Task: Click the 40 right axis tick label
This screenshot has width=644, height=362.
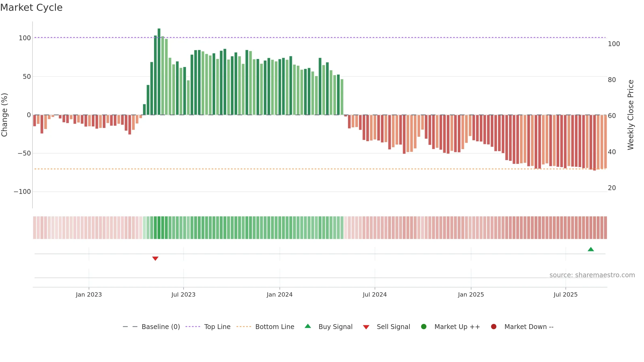Action: click(612, 152)
